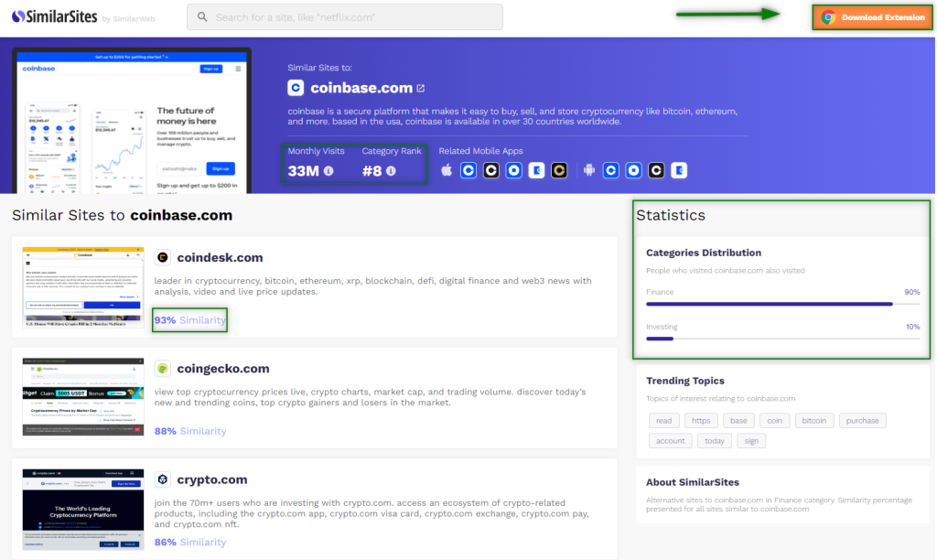Open the coingecko.com site link
The height and width of the screenshot is (560, 937).
(223, 369)
